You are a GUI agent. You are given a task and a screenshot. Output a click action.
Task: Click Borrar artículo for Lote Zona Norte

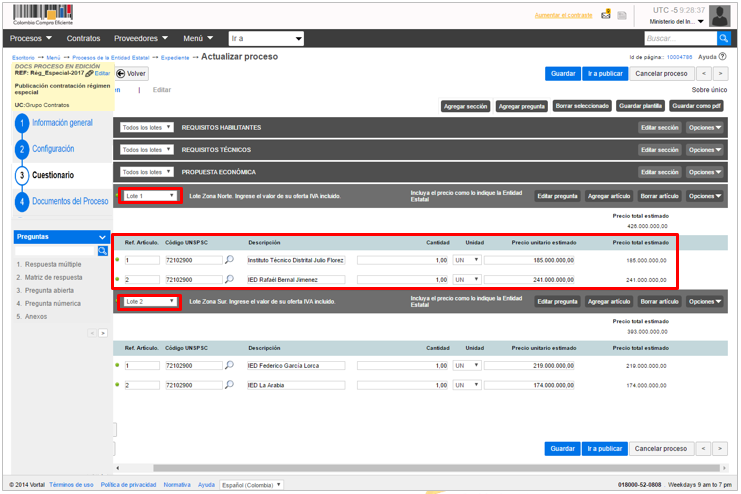click(660, 196)
